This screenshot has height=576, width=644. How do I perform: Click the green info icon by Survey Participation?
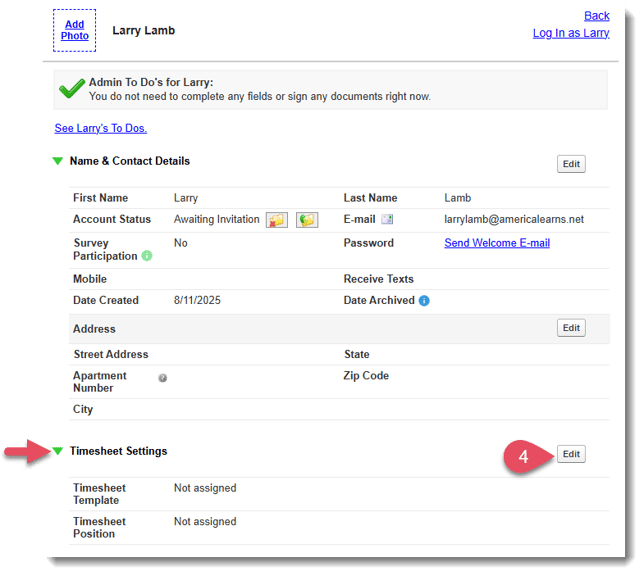147,256
